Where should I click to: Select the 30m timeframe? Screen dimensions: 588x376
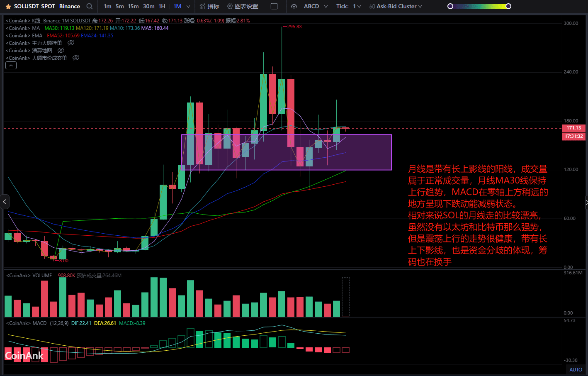tap(148, 6)
